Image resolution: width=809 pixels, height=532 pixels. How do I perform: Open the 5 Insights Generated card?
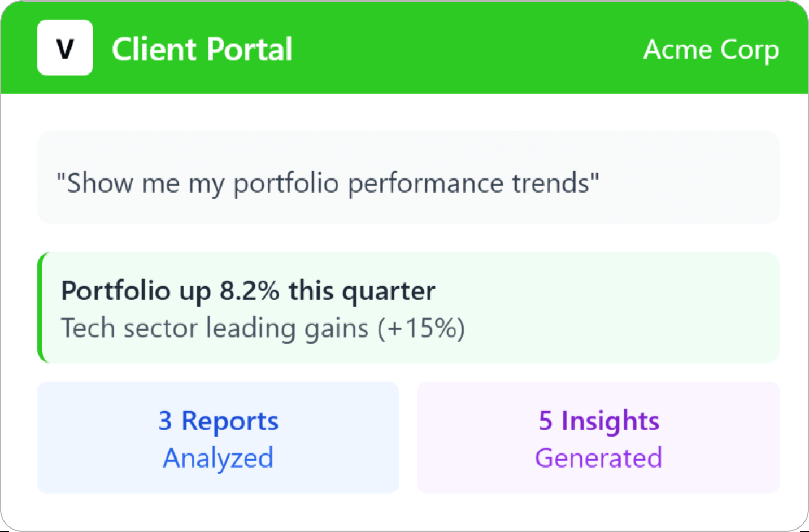[598, 438]
